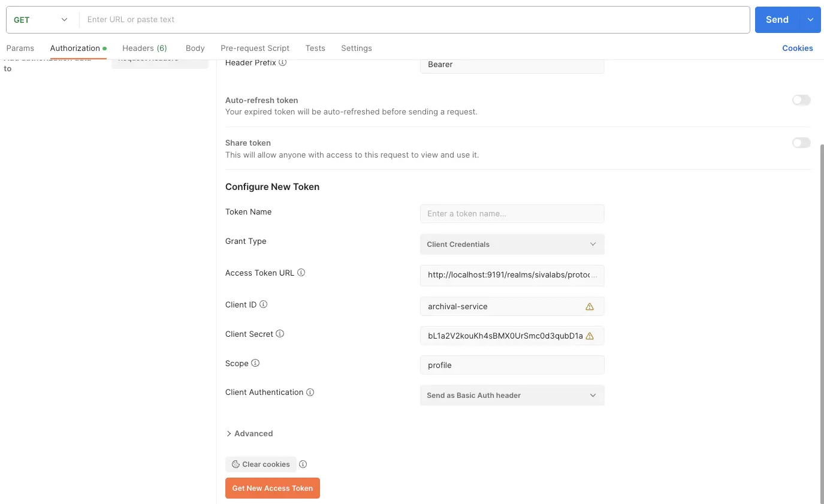Click the Client ID info icon

(x=263, y=304)
